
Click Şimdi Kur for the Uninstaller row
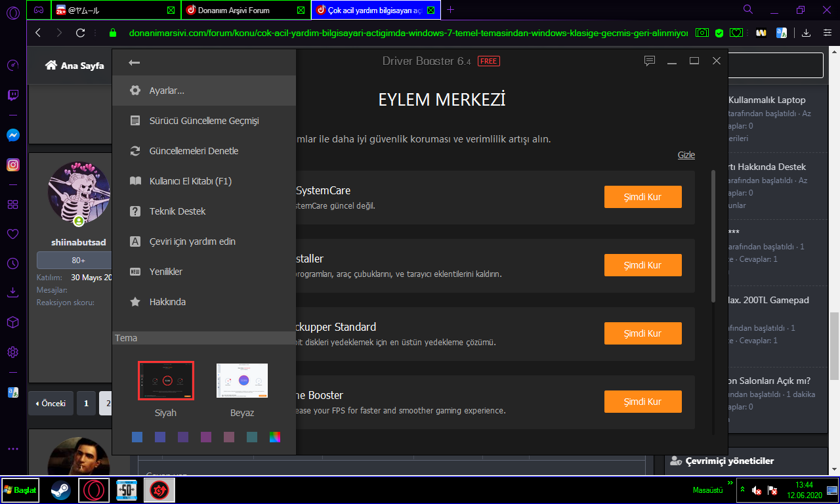click(642, 265)
